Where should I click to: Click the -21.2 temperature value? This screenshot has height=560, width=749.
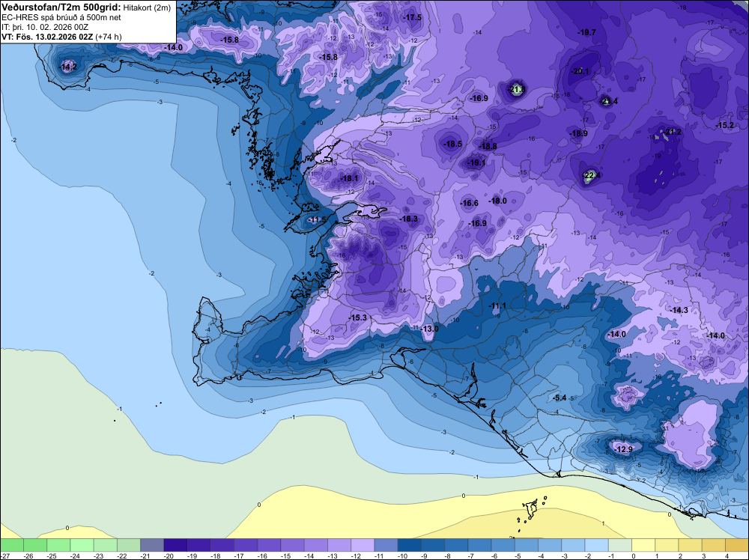[x=673, y=132]
